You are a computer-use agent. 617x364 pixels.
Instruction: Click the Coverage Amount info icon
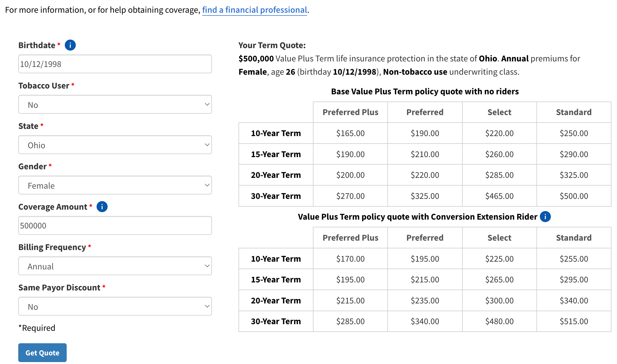click(102, 207)
